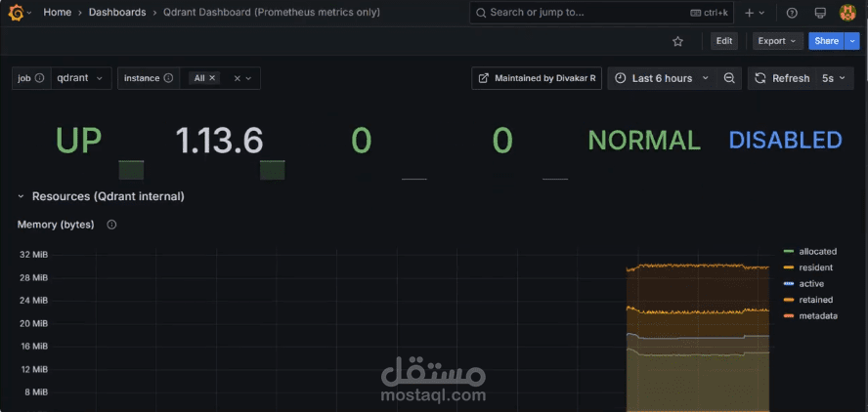Open the Maintained by Divakar R link
This screenshot has height=412, width=868.
[x=537, y=78]
